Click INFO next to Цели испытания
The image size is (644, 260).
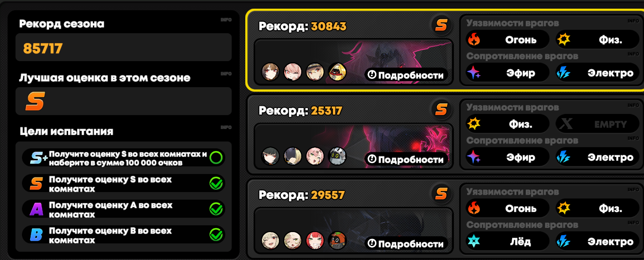[226, 127]
